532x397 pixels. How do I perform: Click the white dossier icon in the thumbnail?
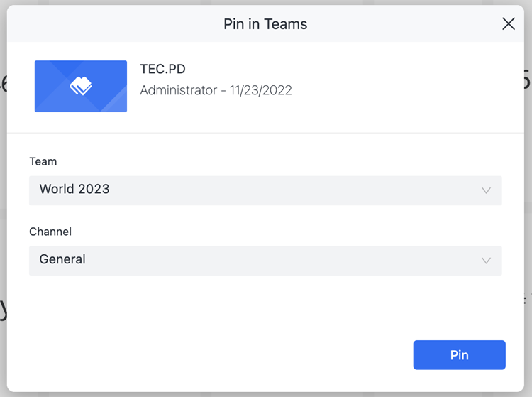(81, 87)
